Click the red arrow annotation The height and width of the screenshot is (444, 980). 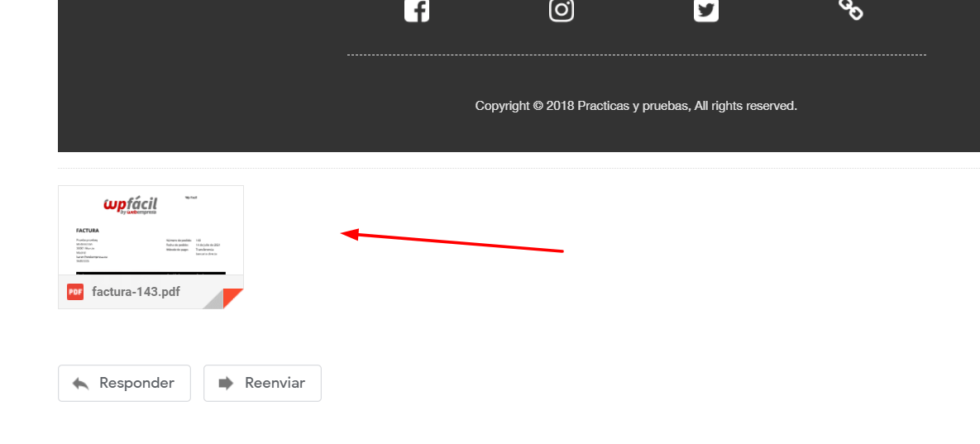(452, 242)
